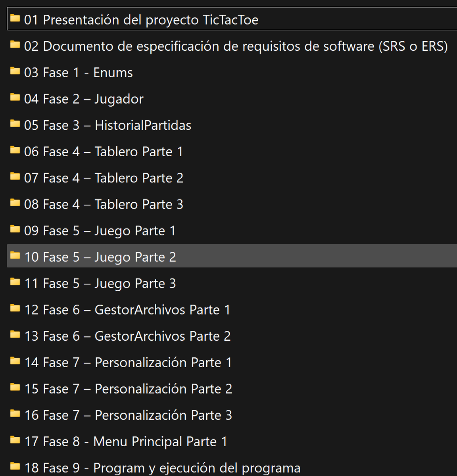Click folder icon of 02 Documento de especificación
Image resolution: width=457 pixels, height=476 pixels.
click(x=15, y=44)
